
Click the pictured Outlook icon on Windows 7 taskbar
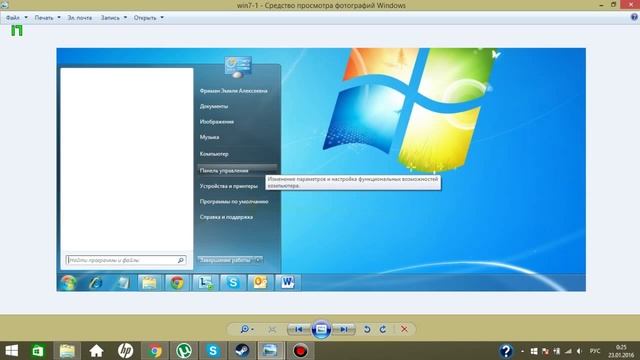pos(260,282)
